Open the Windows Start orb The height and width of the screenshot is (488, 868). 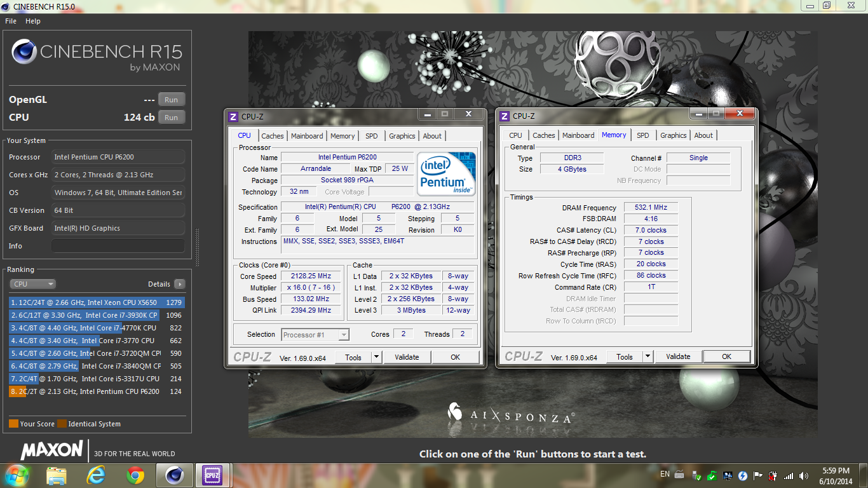[x=17, y=475]
